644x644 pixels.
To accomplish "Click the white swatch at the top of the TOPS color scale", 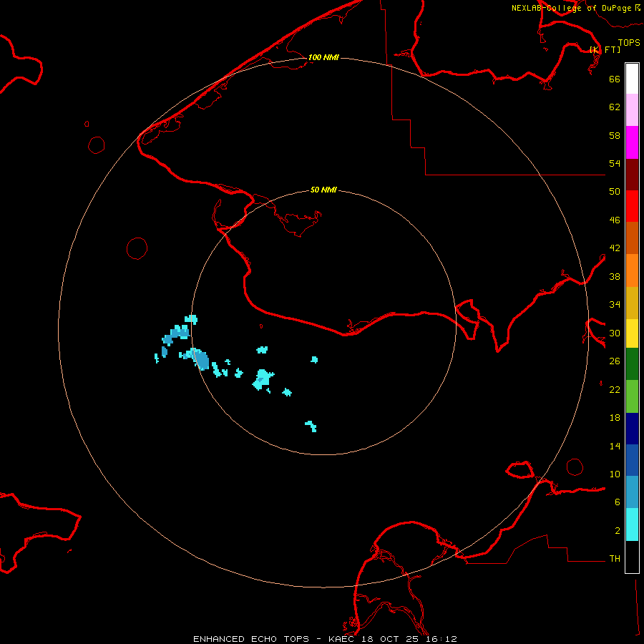I will pyautogui.click(x=632, y=79).
